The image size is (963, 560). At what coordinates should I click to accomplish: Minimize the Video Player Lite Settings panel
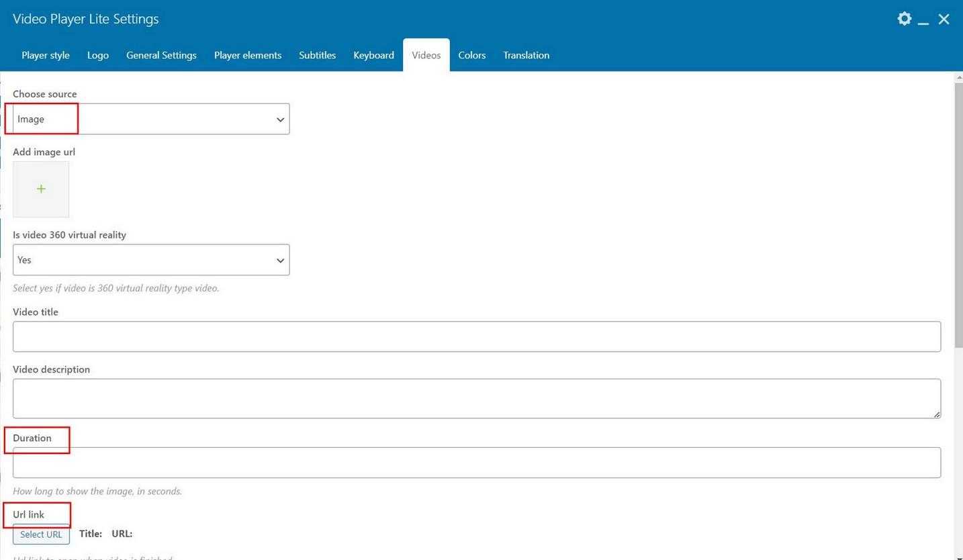[923, 20]
